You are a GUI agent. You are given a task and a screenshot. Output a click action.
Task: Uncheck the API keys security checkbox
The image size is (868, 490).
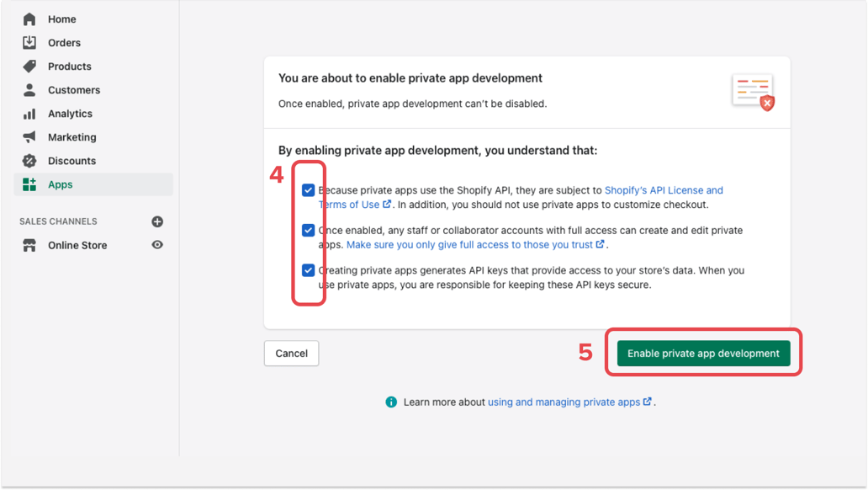click(x=309, y=270)
